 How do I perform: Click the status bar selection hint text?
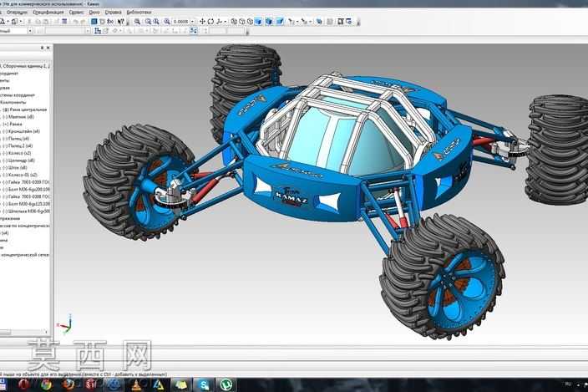click(x=84, y=374)
